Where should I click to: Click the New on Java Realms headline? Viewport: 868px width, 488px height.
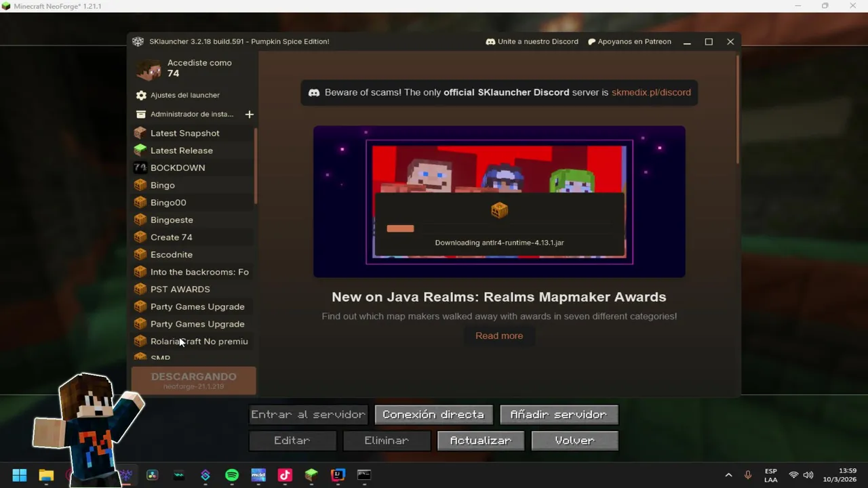tap(499, 297)
